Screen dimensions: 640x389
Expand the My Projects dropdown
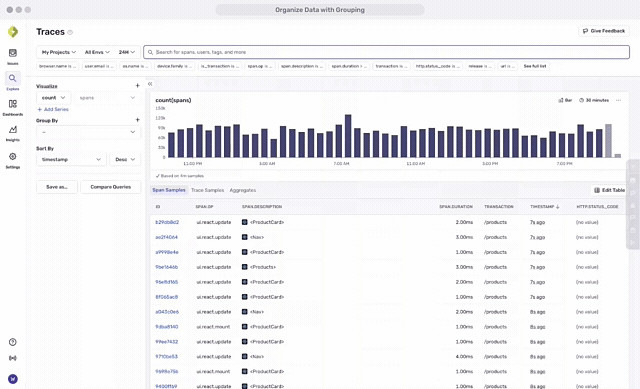coord(59,52)
